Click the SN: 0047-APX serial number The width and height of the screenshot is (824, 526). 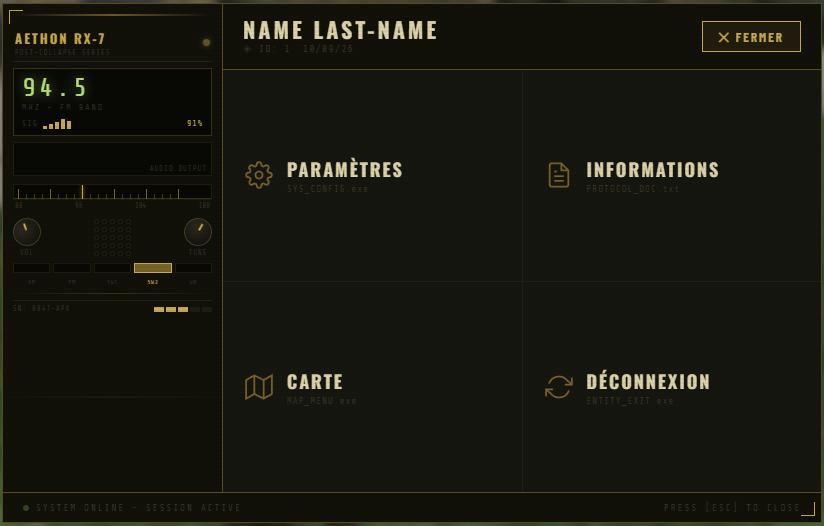42,308
